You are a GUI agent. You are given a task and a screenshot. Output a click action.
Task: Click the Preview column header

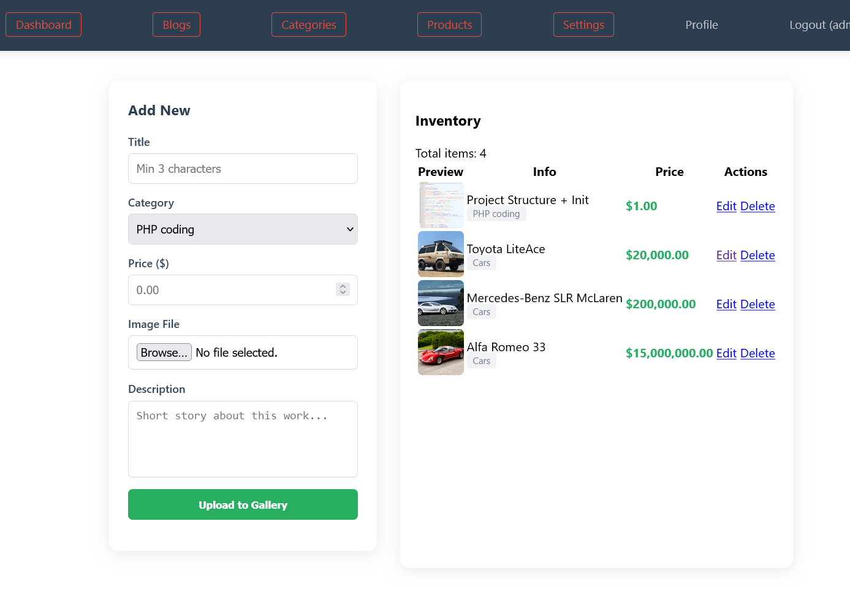[x=441, y=172]
